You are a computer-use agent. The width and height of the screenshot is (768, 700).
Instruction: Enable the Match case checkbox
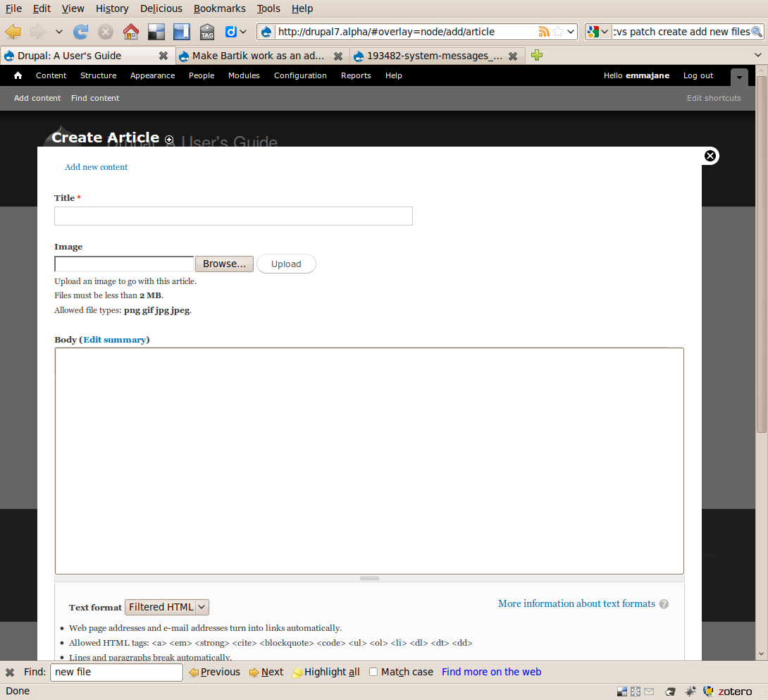373,672
